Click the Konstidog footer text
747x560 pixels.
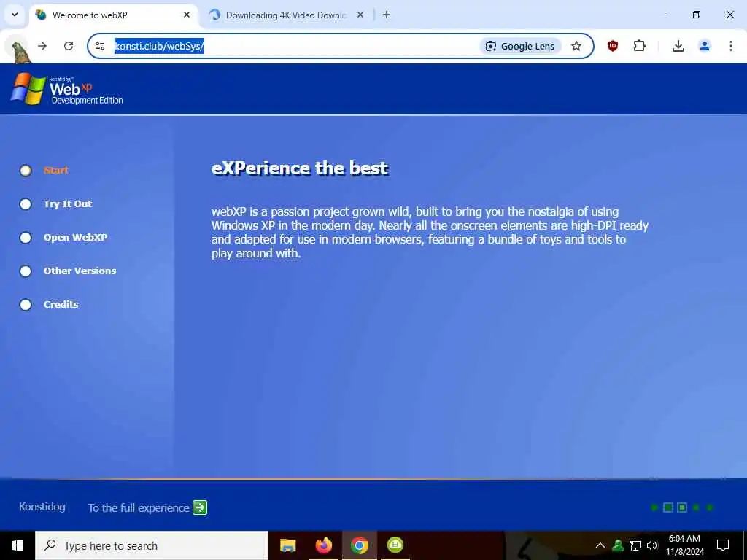pyautogui.click(x=42, y=507)
